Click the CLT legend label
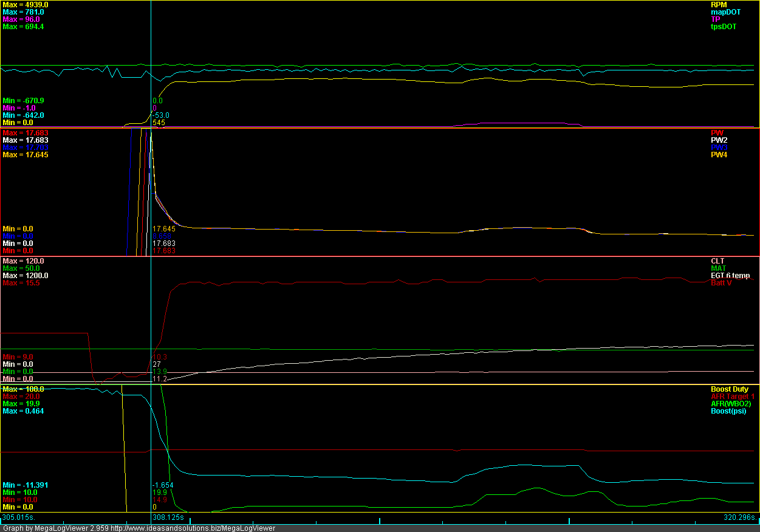 [717, 261]
